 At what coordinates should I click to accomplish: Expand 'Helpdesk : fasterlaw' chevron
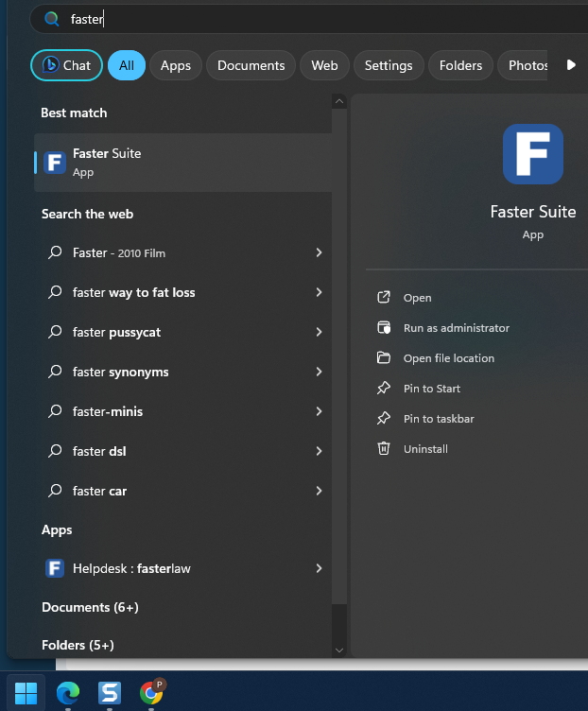(x=320, y=568)
